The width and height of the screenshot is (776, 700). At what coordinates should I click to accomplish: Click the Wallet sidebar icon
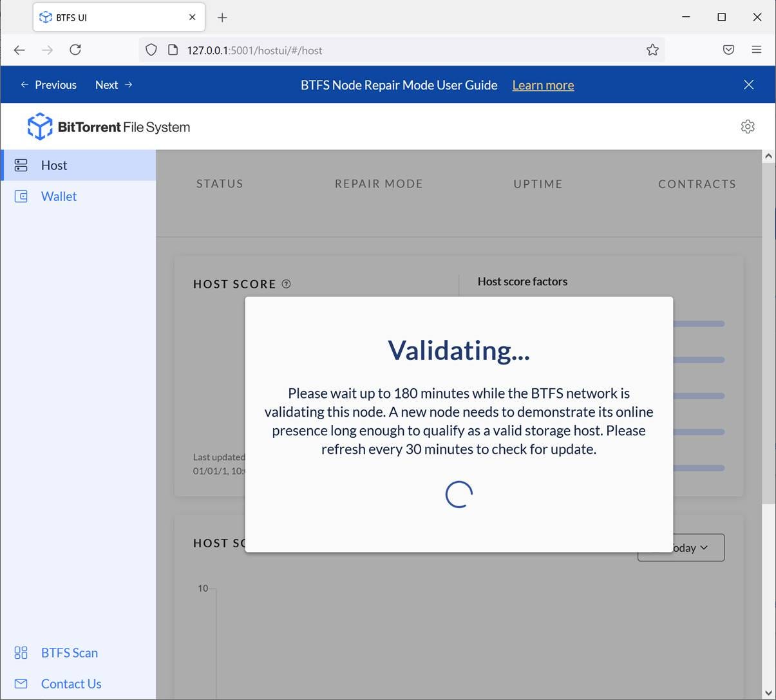pos(21,196)
